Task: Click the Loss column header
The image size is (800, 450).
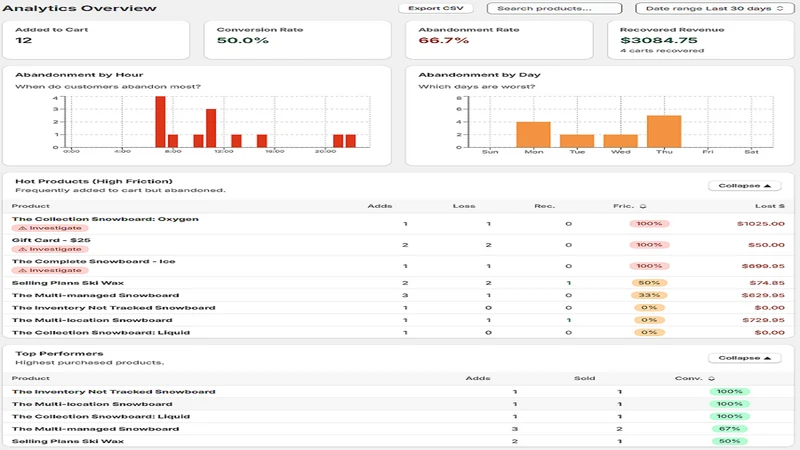Action: [x=464, y=206]
